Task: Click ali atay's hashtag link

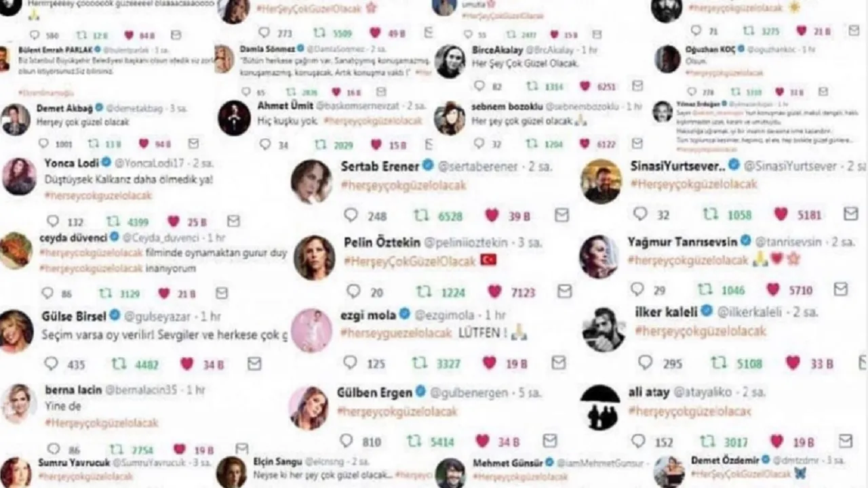Action: (x=690, y=411)
